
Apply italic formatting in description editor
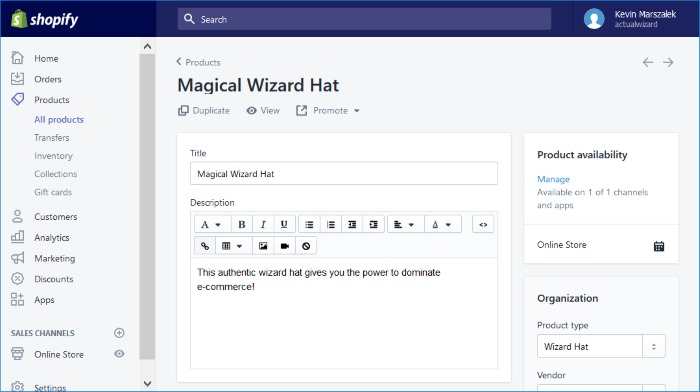tap(263, 224)
